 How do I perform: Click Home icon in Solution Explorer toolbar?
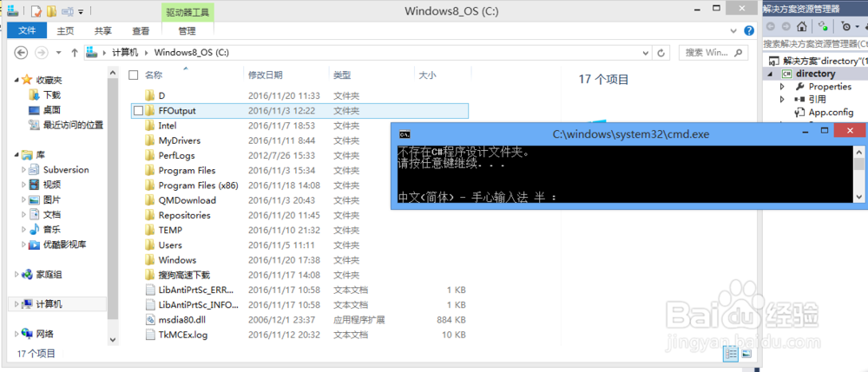pyautogui.click(x=801, y=26)
